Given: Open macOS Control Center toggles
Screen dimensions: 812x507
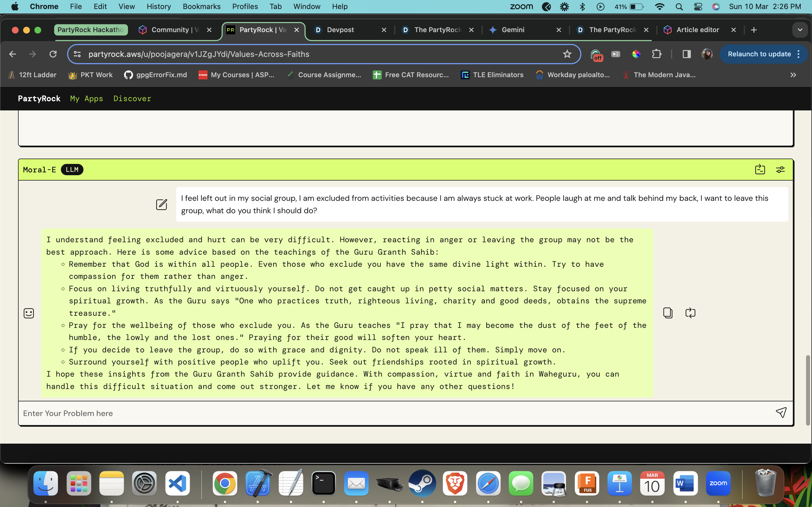Looking at the screenshot, I should 698,7.
